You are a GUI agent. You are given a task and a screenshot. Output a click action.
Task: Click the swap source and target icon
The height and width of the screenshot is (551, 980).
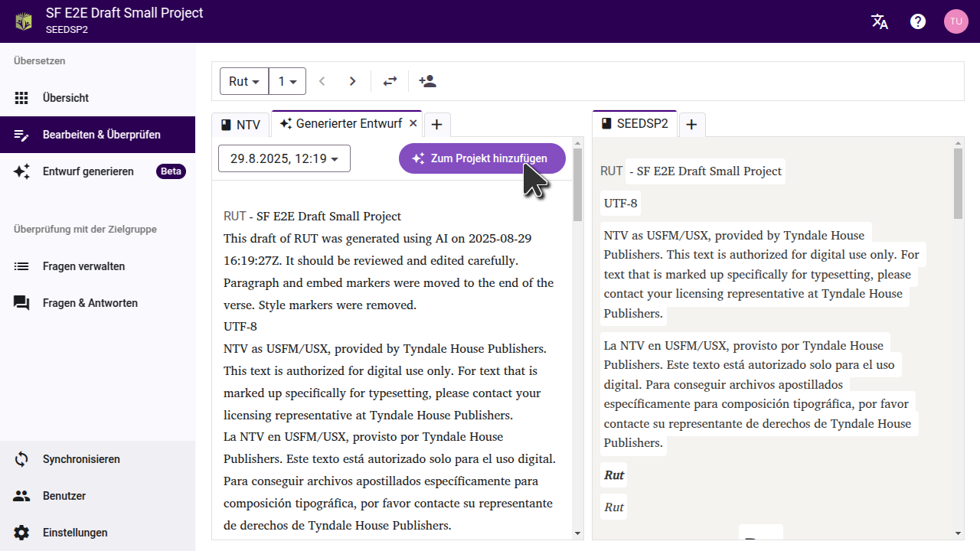click(390, 81)
